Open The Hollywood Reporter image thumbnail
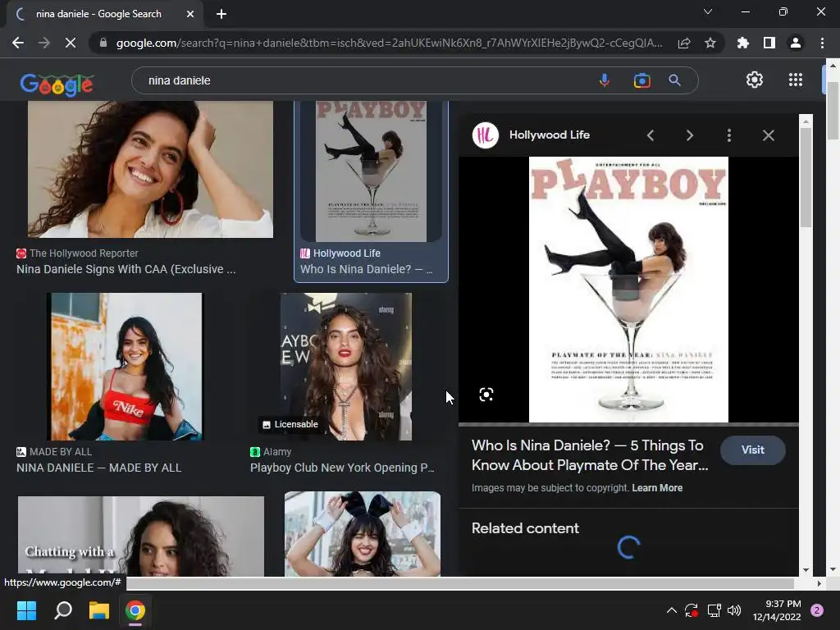 151,169
